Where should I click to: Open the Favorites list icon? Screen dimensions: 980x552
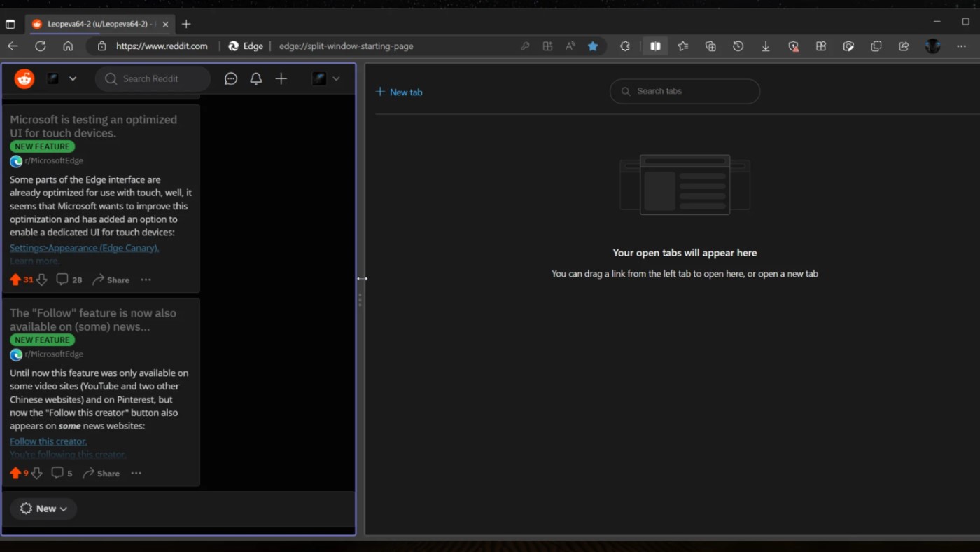(x=683, y=46)
